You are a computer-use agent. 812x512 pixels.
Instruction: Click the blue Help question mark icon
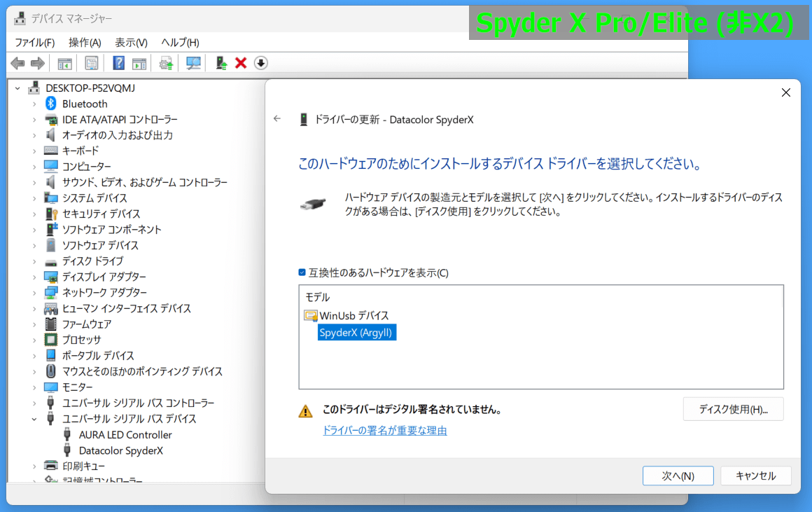tap(118, 63)
